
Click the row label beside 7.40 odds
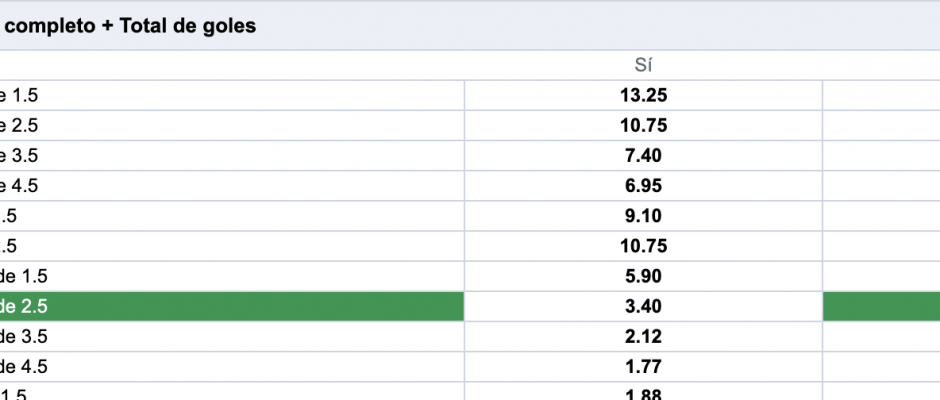231,155
